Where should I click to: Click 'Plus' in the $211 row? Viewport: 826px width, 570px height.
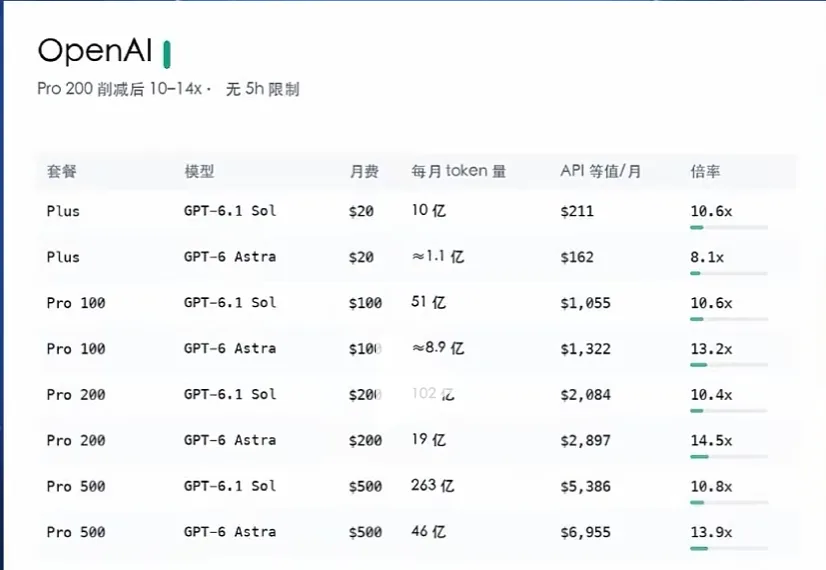(x=63, y=211)
